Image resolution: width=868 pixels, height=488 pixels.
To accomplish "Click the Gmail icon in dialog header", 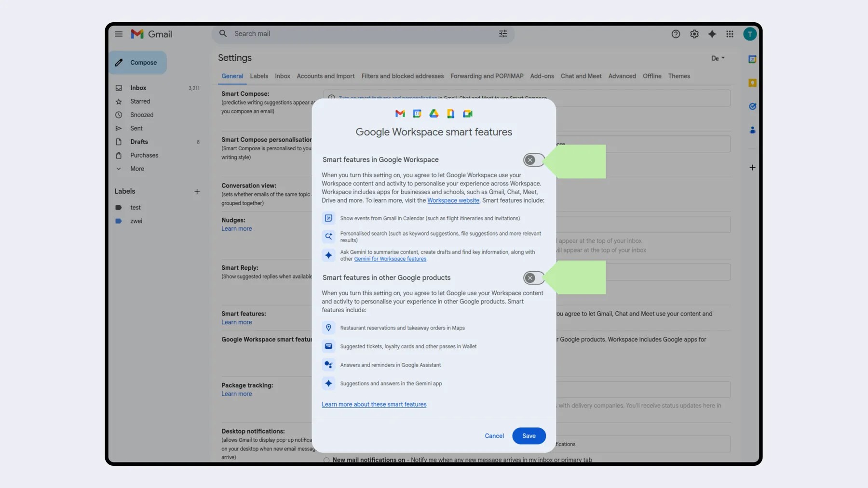I will tap(400, 114).
